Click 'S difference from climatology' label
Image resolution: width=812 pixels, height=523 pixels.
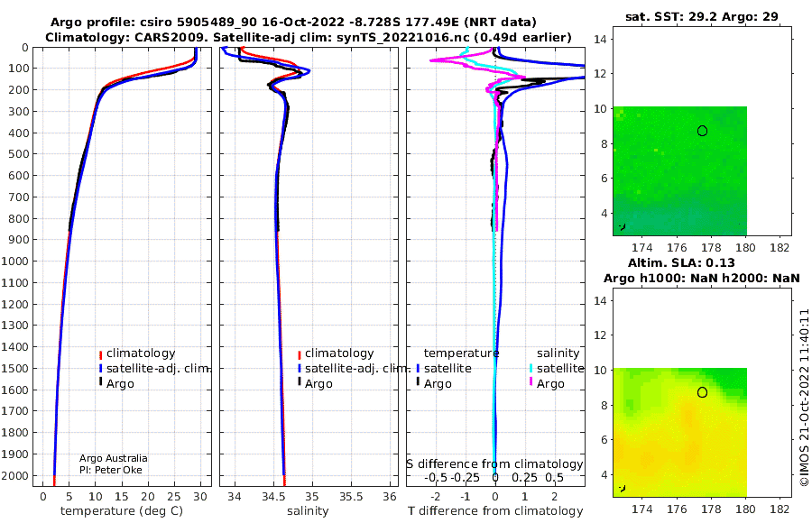click(x=494, y=463)
